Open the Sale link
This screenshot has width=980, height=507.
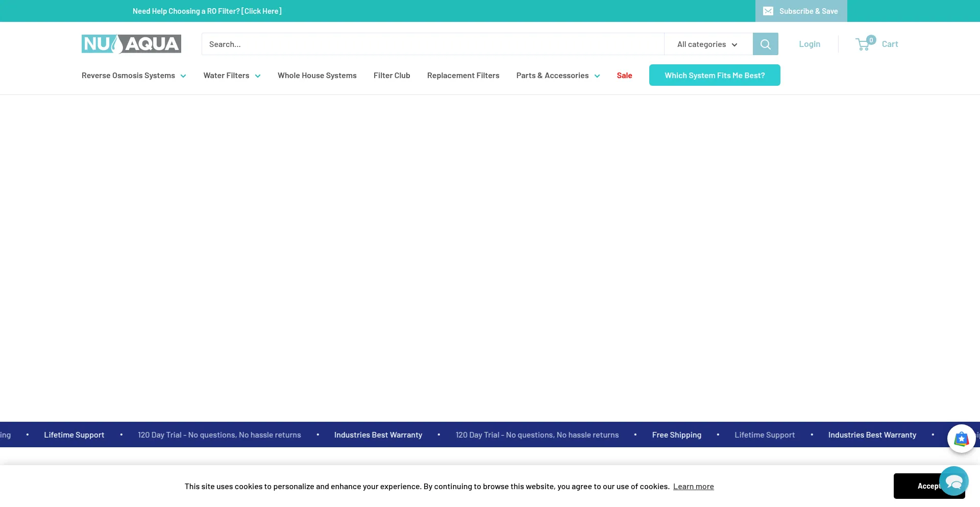pyautogui.click(x=624, y=76)
